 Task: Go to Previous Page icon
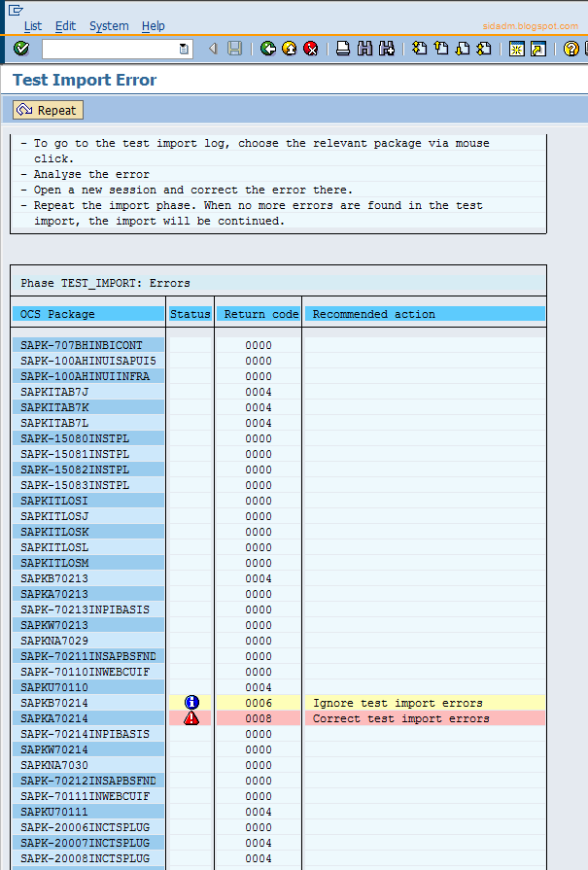click(x=441, y=49)
